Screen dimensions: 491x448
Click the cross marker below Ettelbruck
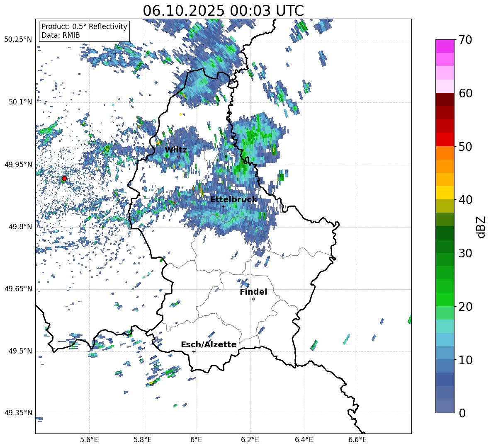point(224,206)
